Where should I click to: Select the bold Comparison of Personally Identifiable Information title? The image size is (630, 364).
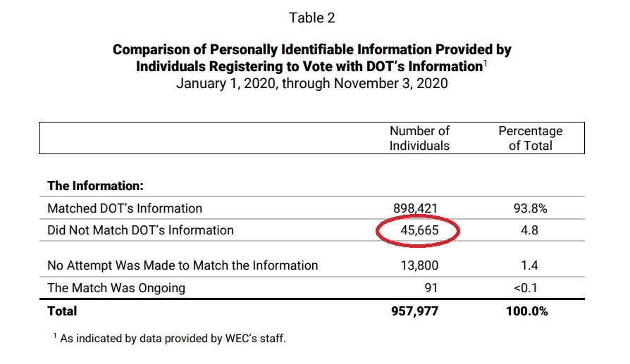[x=312, y=58]
